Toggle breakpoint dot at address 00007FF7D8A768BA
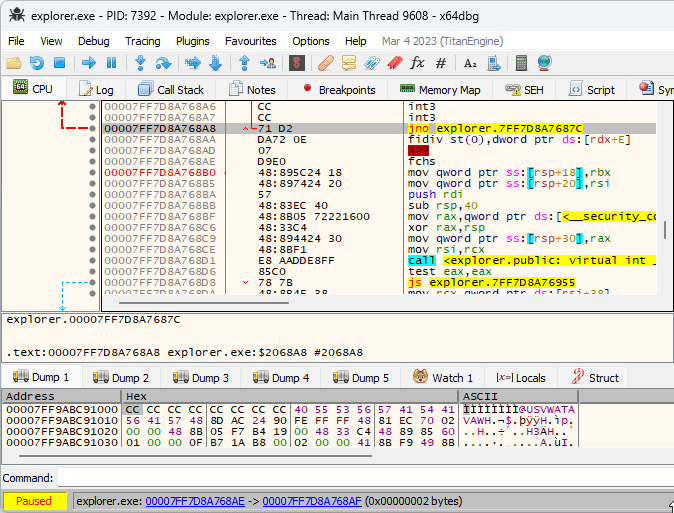Screen dimensions: 674x513 pos(92,195)
